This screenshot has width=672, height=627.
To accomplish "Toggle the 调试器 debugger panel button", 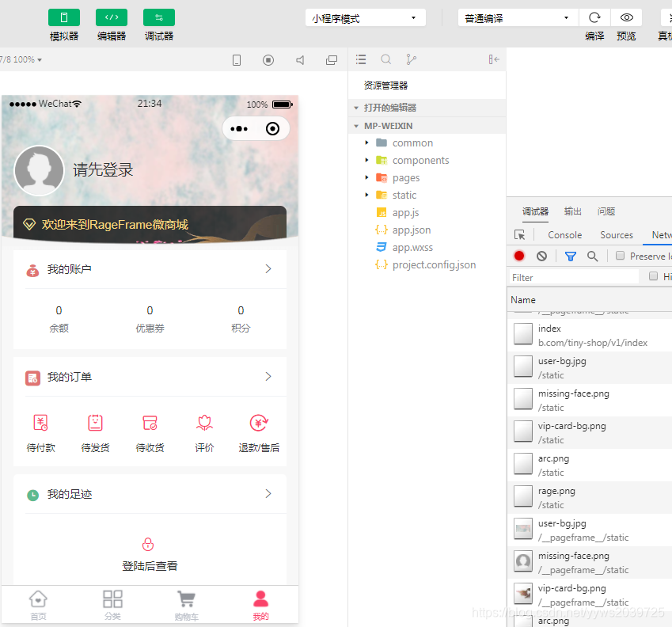I will (x=159, y=17).
